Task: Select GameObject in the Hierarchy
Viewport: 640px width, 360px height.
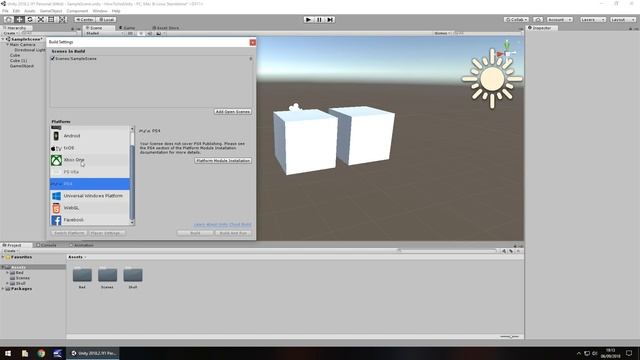Action: (22, 66)
